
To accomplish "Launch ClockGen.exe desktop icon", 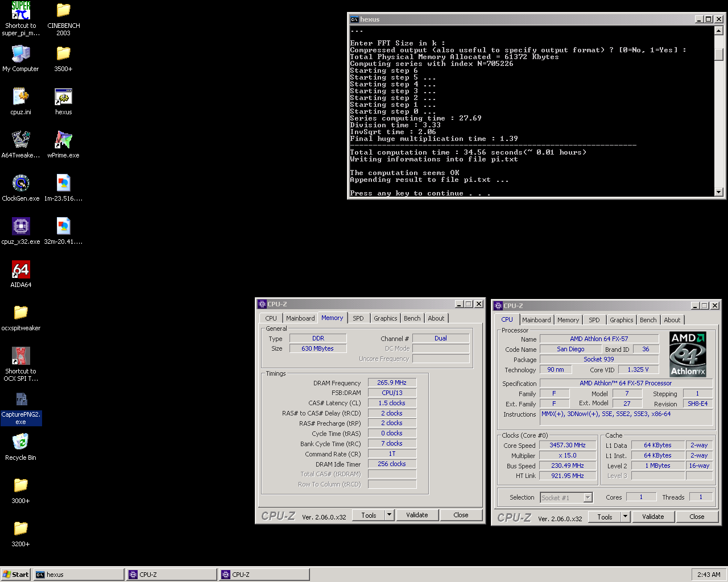I will 20,183.
